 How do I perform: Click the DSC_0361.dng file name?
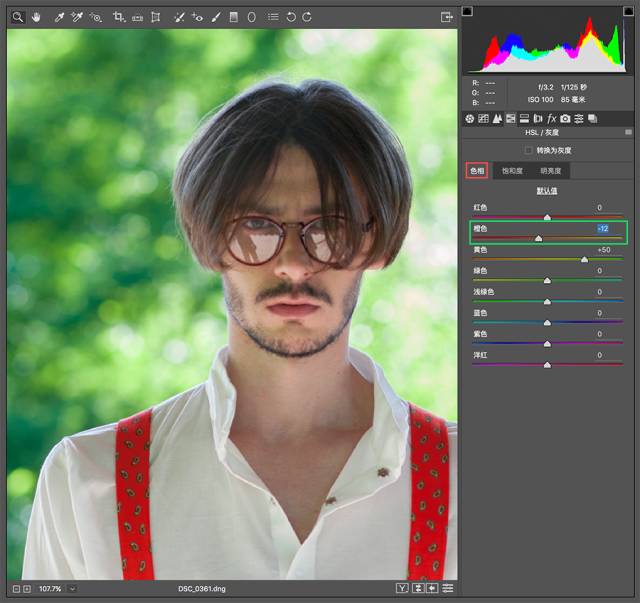point(202,589)
